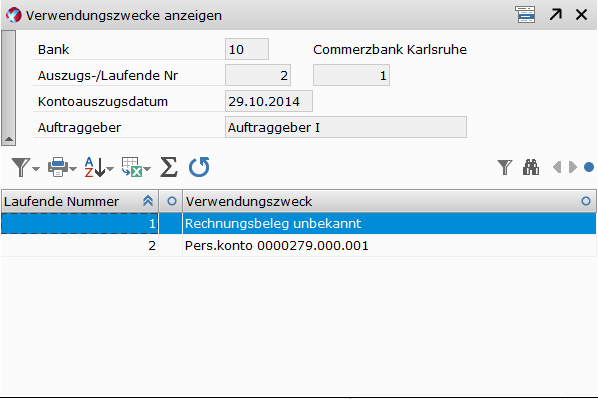
Task: Close the Verwendungszwecke anzeigen window
Action: (581, 14)
